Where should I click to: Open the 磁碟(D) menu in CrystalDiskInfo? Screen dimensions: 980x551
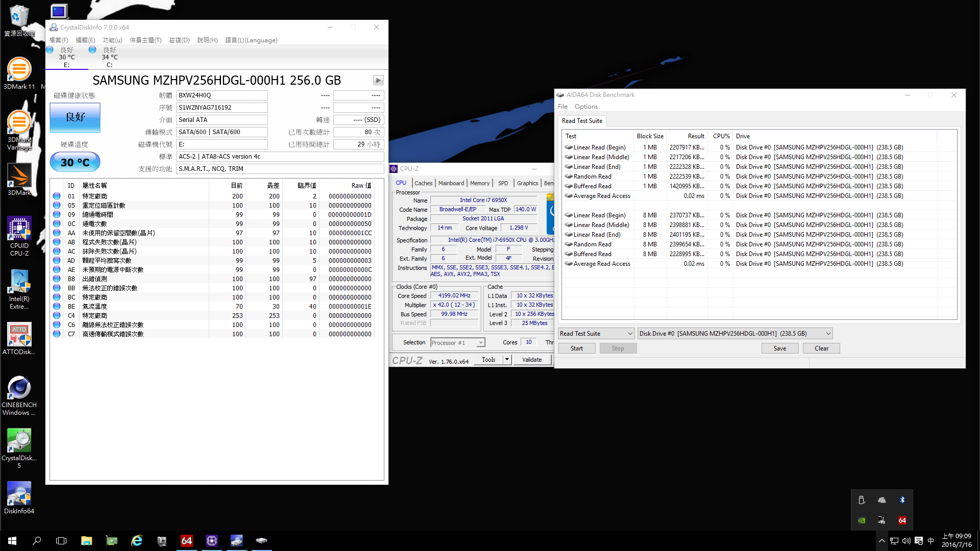[179, 40]
